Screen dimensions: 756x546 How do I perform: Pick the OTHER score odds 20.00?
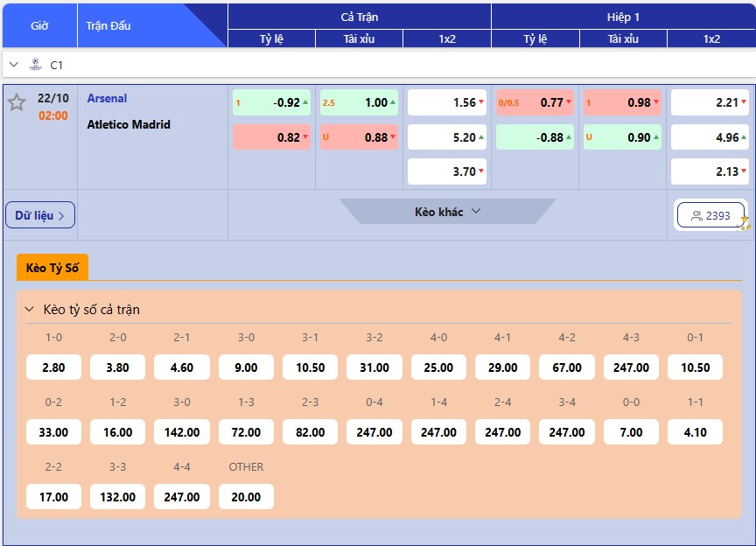246,497
